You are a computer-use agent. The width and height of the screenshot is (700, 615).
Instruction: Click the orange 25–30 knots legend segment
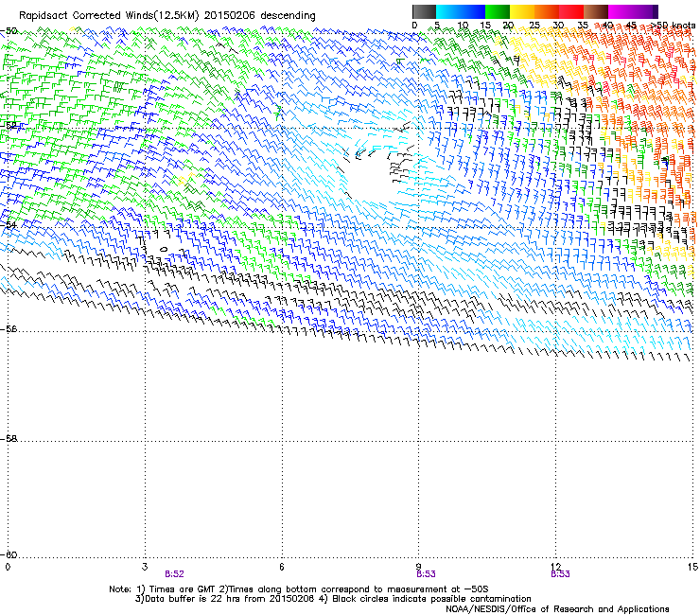pyautogui.click(x=547, y=11)
